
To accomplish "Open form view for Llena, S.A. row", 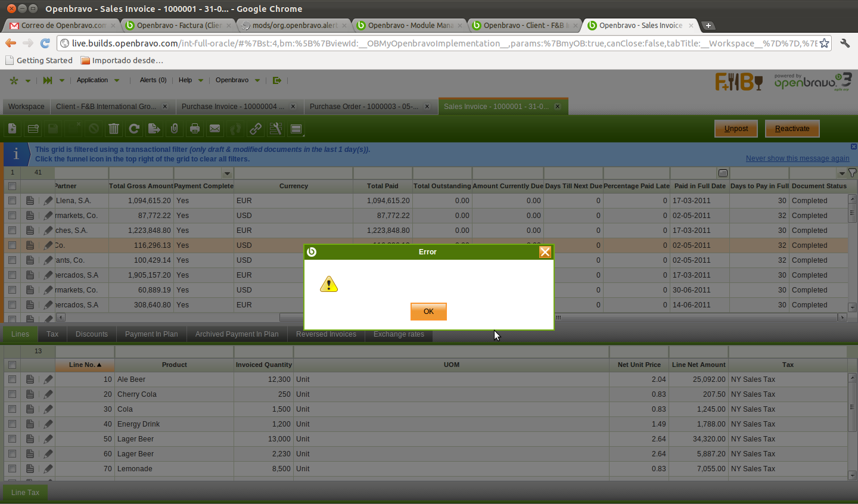I will [x=30, y=201].
